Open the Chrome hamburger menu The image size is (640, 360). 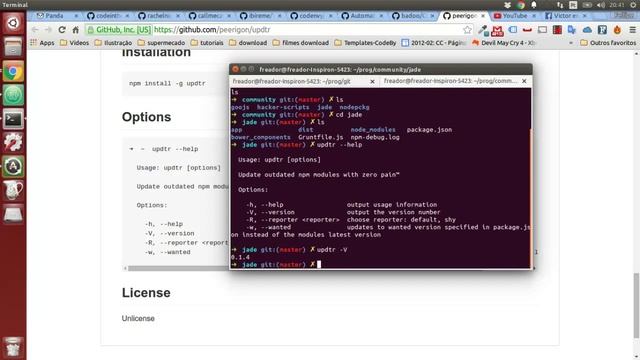(x=632, y=30)
